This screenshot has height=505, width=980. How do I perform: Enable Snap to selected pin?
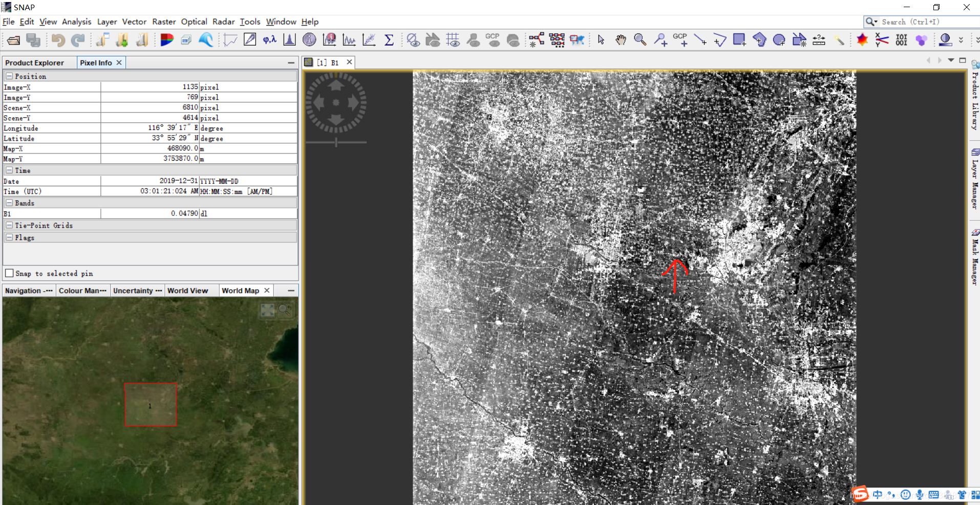pyautogui.click(x=9, y=273)
